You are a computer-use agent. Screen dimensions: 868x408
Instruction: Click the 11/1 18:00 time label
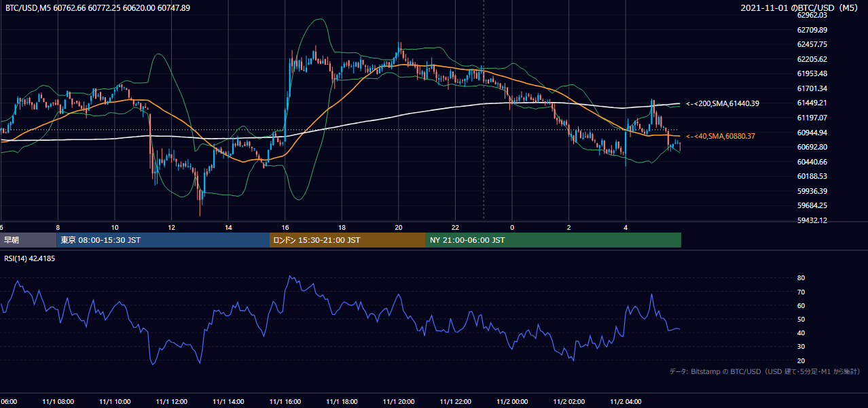pyautogui.click(x=342, y=401)
